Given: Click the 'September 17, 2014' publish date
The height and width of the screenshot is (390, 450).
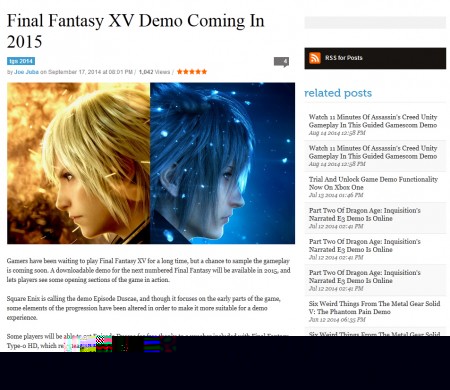Looking at the screenshot, I should click(72, 72).
